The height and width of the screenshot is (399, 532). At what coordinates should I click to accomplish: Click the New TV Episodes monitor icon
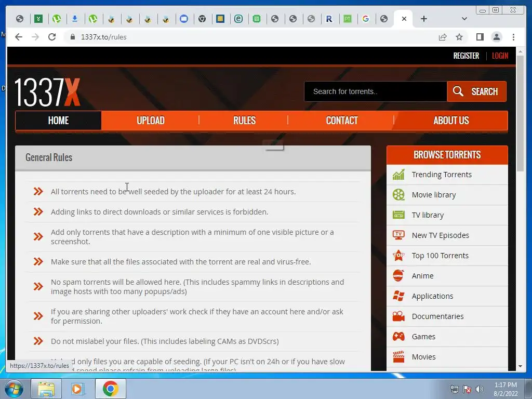398,235
